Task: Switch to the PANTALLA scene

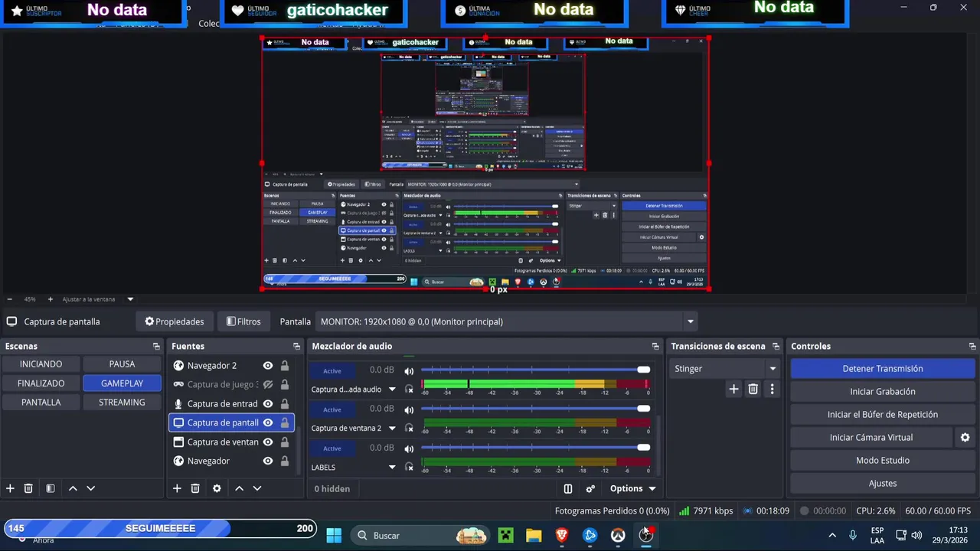Action: [41, 403]
